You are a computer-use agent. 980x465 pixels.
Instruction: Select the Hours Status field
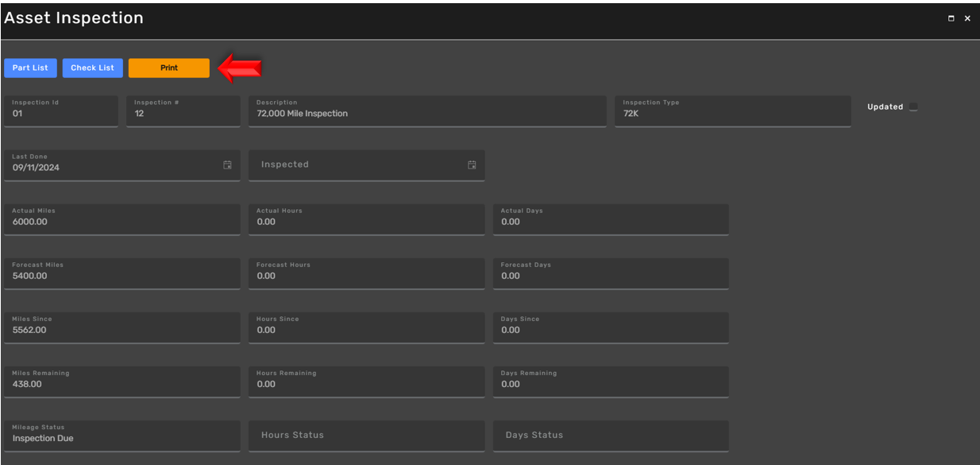click(x=366, y=436)
